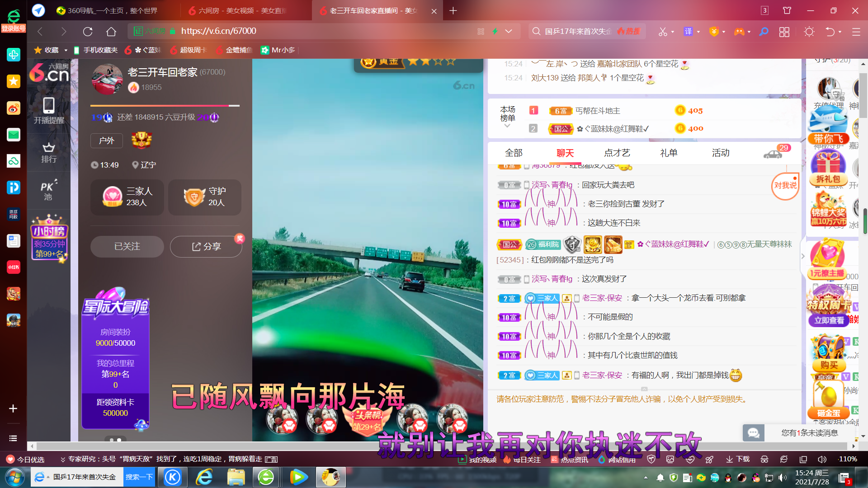Open the 小时榜 hourly ranking badge
The height and width of the screenshot is (488, 868).
[x=49, y=238]
